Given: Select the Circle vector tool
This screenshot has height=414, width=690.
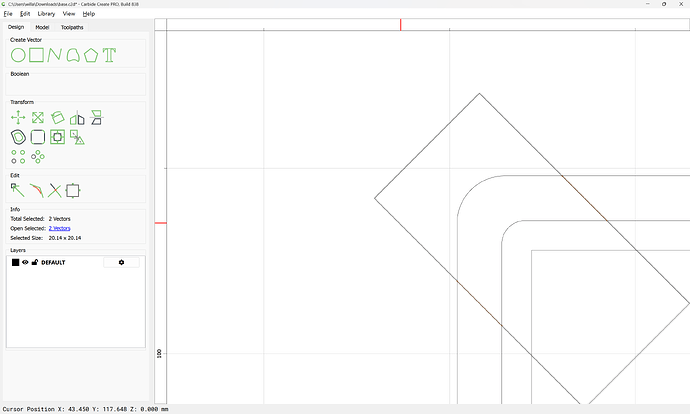Looking at the screenshot, I should pyautogui.click(x=18, y=55).
